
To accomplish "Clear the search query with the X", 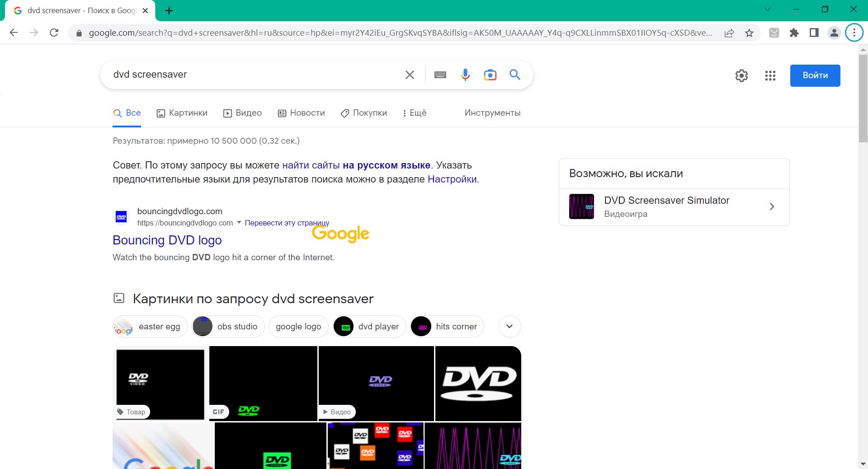I will click(x=410, y=75).
